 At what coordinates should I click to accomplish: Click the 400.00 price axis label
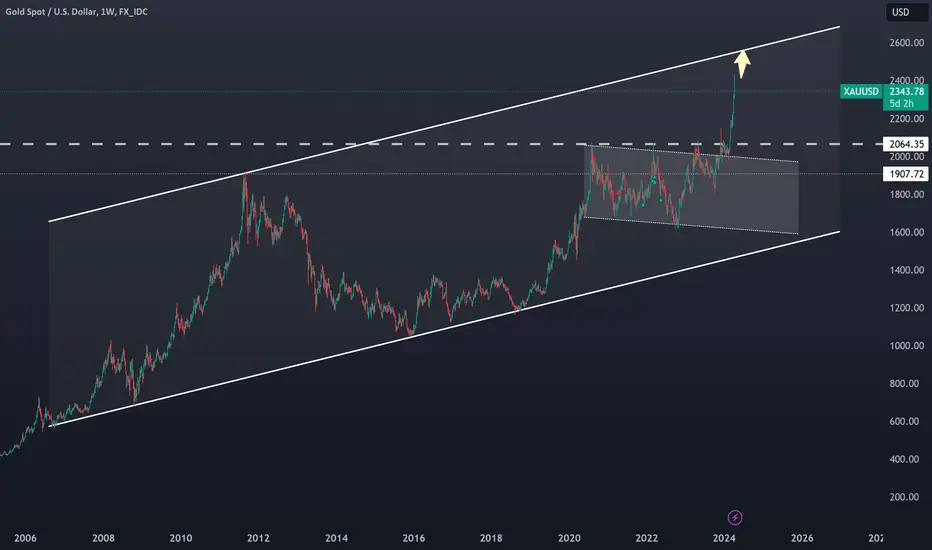[906, 459]
